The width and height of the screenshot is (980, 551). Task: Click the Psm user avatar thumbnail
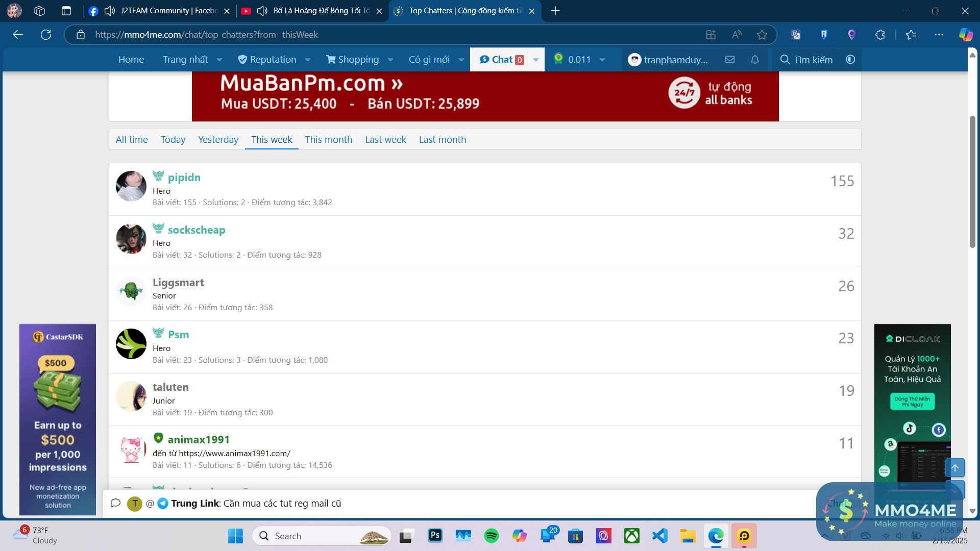(x=131, y=344)
